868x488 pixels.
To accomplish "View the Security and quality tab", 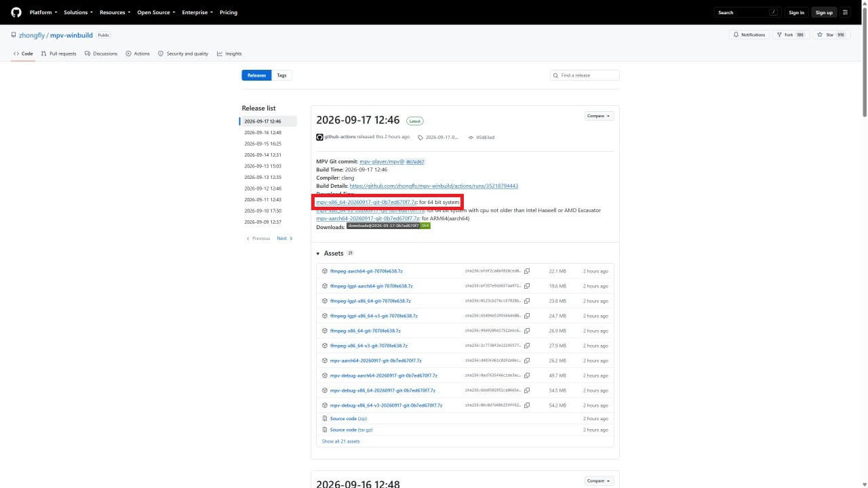I will pyautogui.click(x=183, y=54).
